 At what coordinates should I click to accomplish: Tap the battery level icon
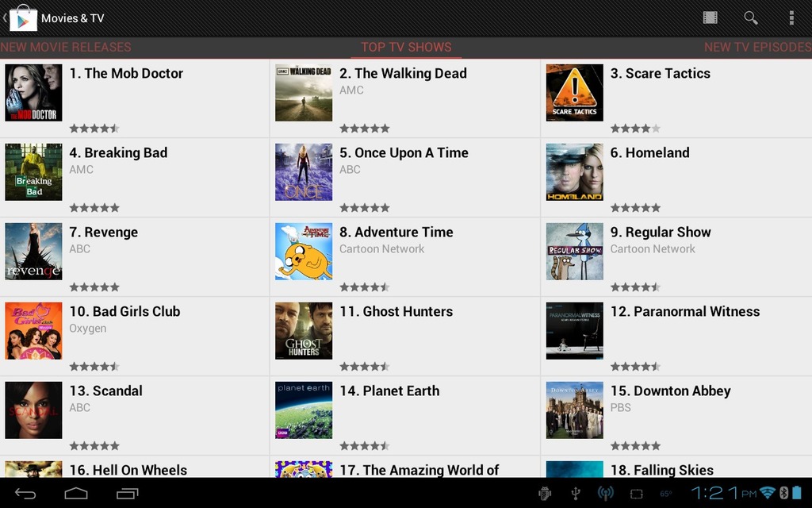tap(797, 492)
